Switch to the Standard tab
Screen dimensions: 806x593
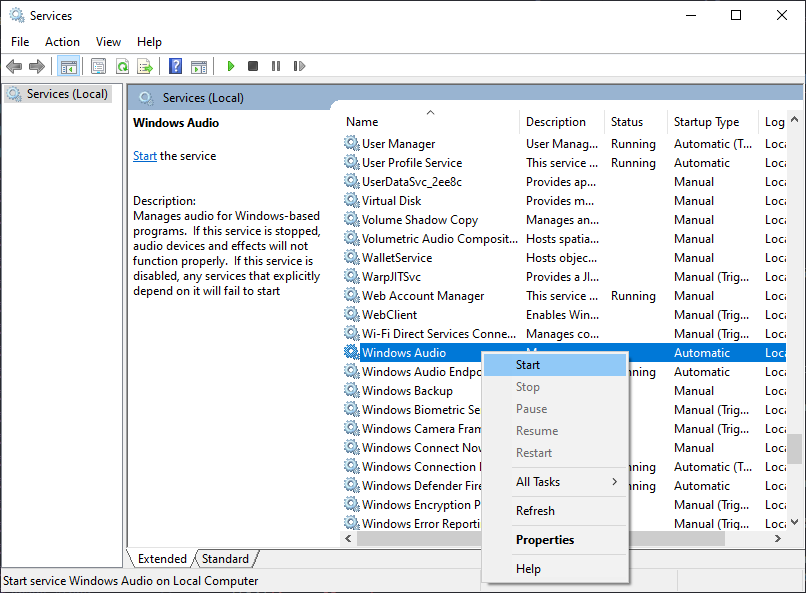pyautogui.click(x=225, y=559)
